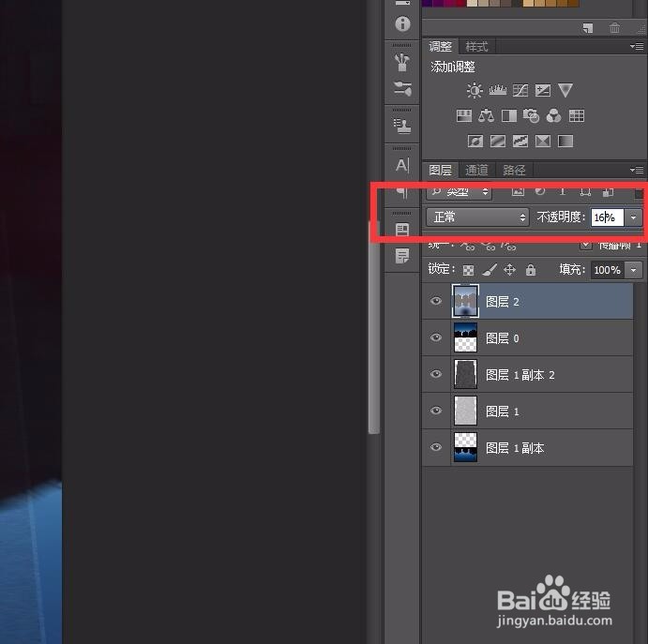Viewport: 648px width, 644px height.
Task: Toggle the eye icon for 图层 1
Action: (435, 411)
